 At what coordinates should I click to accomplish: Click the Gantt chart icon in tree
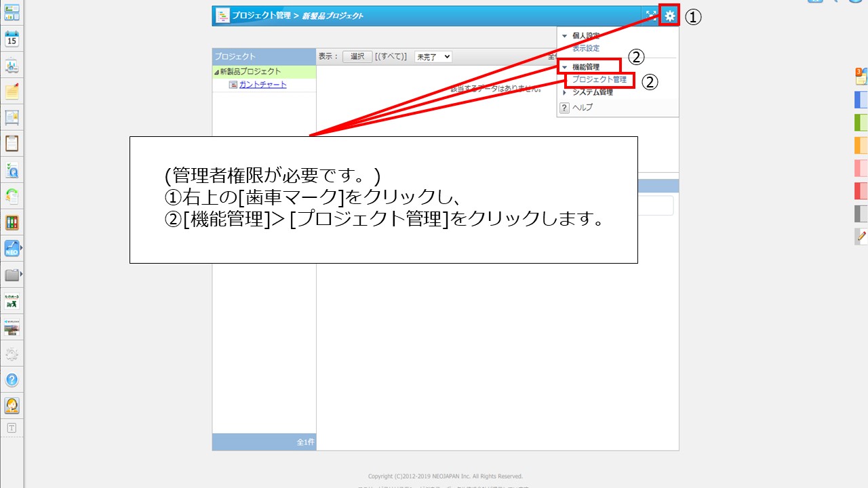coord(233,85)
